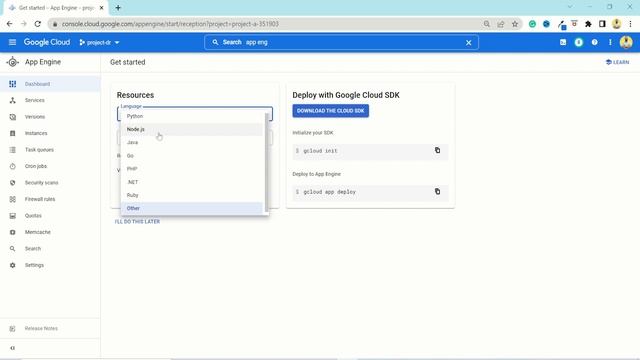Click the Google Cloud logo
Image resolution: width=640 pixels, height=360 pixels.
[47, 42]
